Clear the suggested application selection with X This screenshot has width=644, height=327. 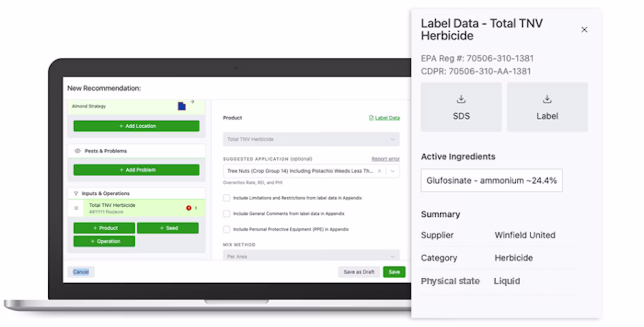pyautogui.click(x=380, y=171)
